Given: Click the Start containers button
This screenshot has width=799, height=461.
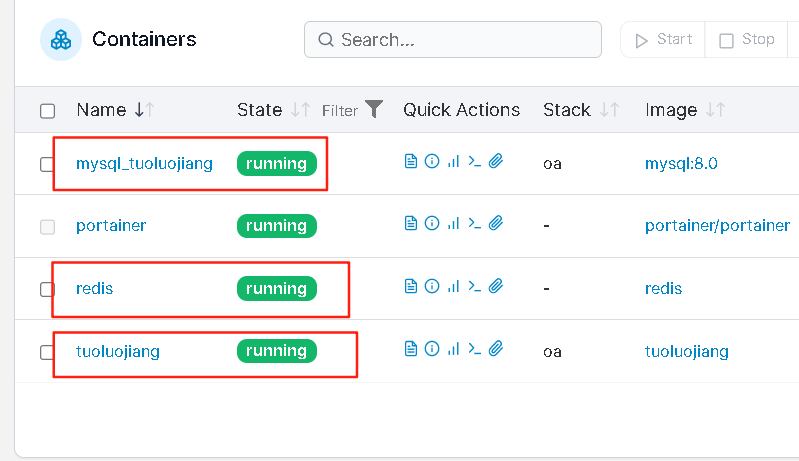Looking at the screenshot, I should (x=663, y=39).
